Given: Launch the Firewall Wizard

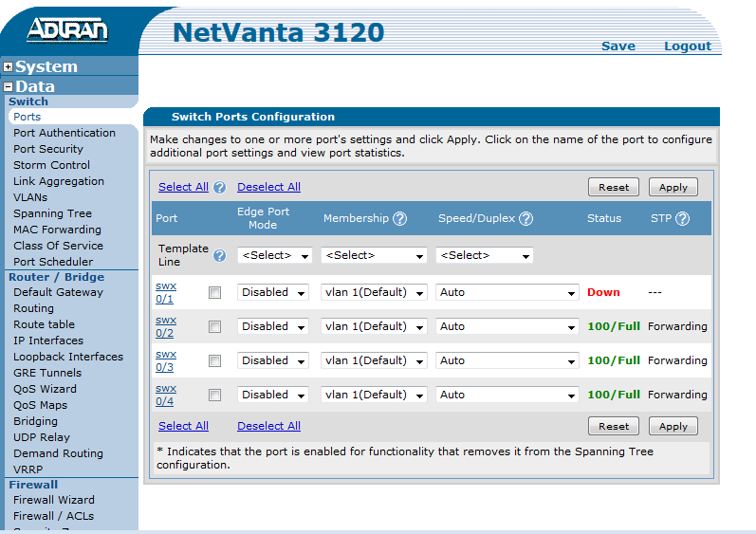Looking at the screenshot, I should coord(54,500).
